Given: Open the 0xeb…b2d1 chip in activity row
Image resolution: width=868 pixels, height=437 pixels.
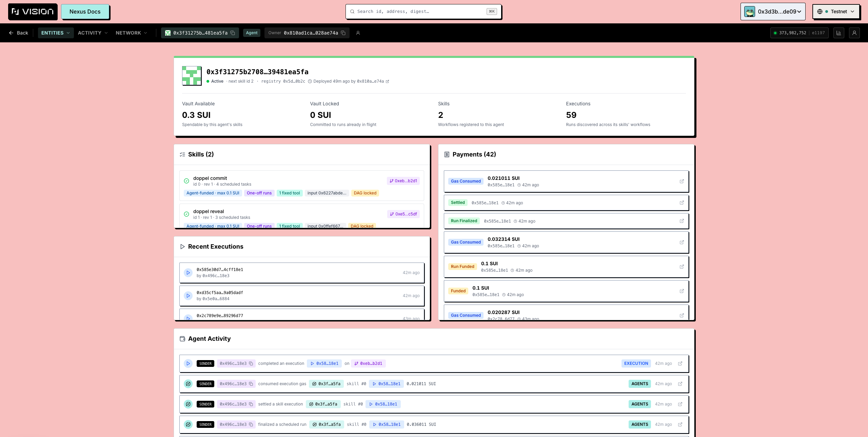Looking at the screenshot, I should click(368, 363).
